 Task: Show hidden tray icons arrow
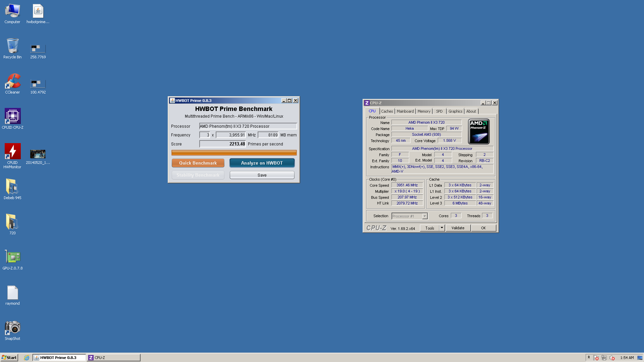tap(589, 357)
